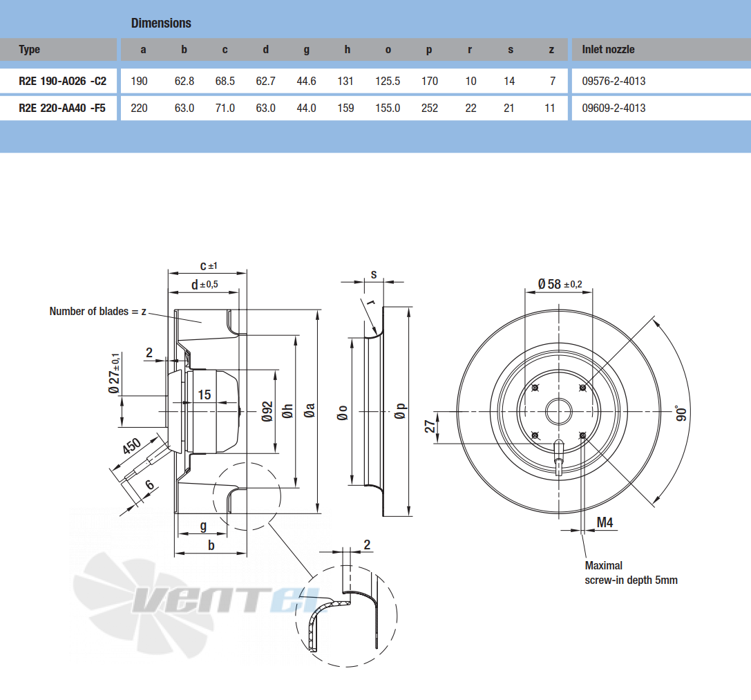Click the value '68.5' in first row
The height and width of the screenshot is (700, 751).
coord(225,81)
